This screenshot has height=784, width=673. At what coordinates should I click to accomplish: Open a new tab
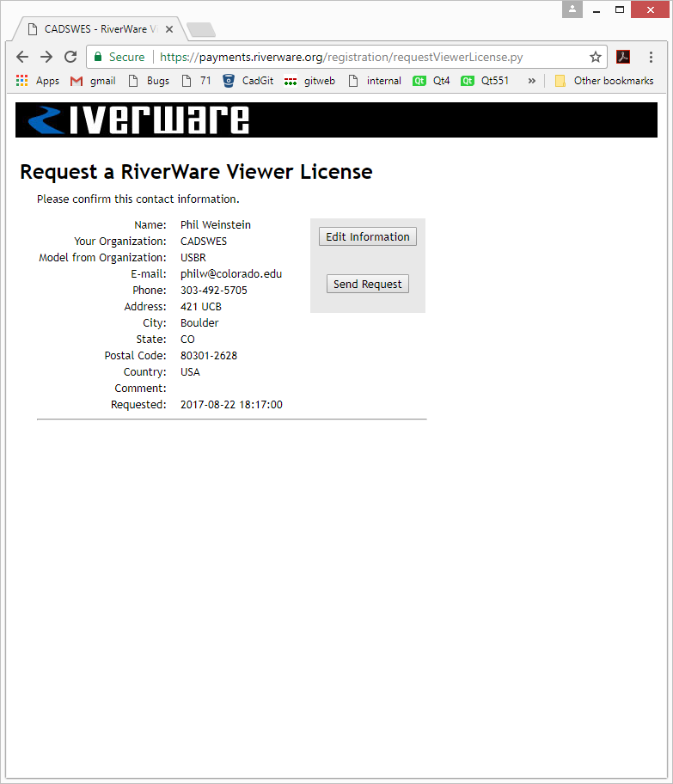point(201,29)
